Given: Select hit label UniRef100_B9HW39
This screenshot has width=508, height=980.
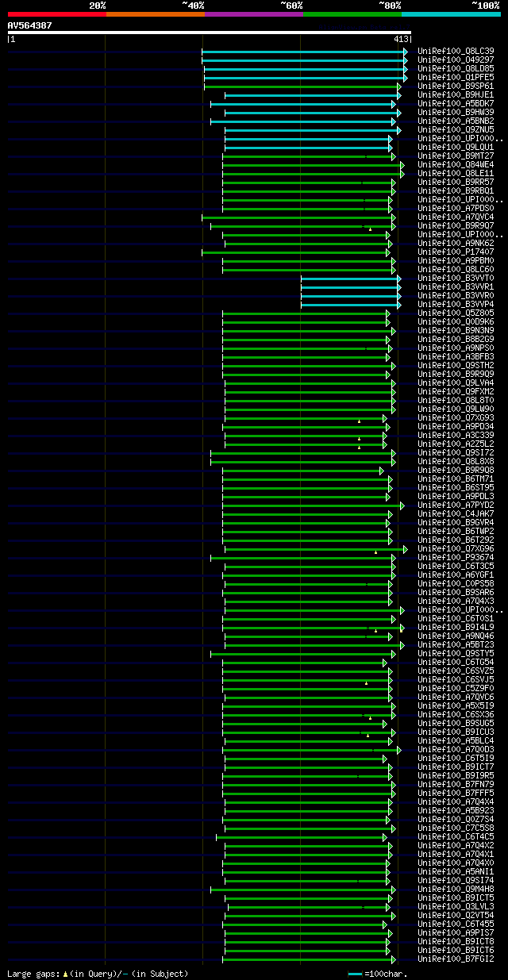Looking at the screenshot, I should [x=456, y=112].
